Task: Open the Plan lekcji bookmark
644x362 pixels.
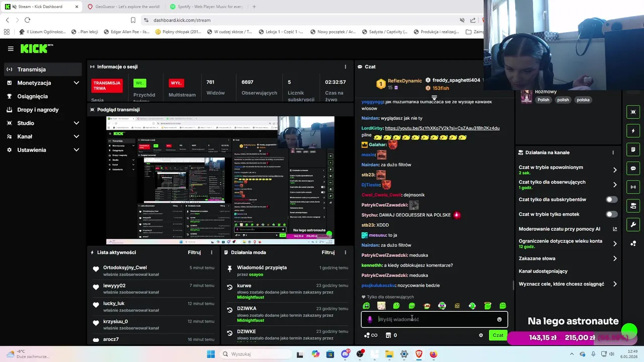Action: (x=85, y=32)
